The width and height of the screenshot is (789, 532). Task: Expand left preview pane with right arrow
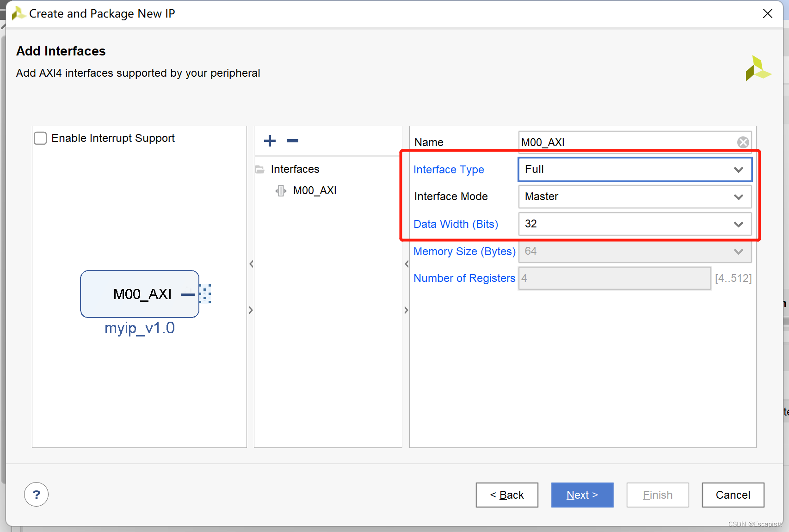point(251,310)
